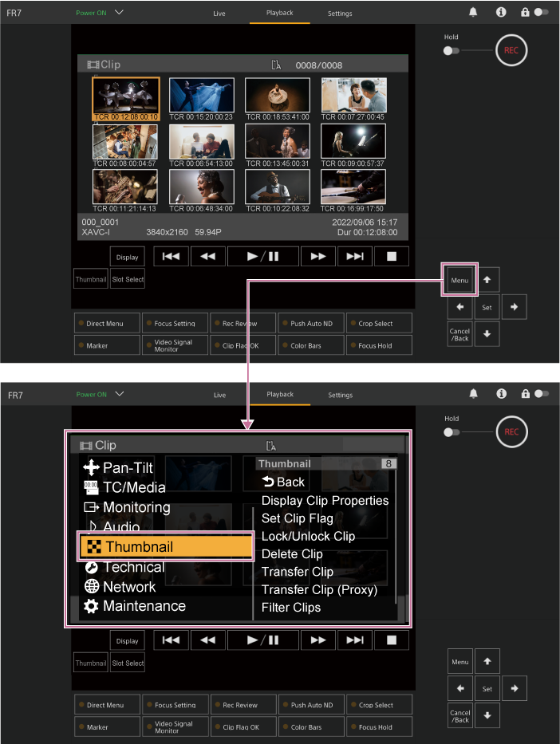The width and height of the screenshot is (560, 744).
Task: Choose Delete Clip from the Thumbnail submenu
Action: pyautogui.click(x=292, y=554)
